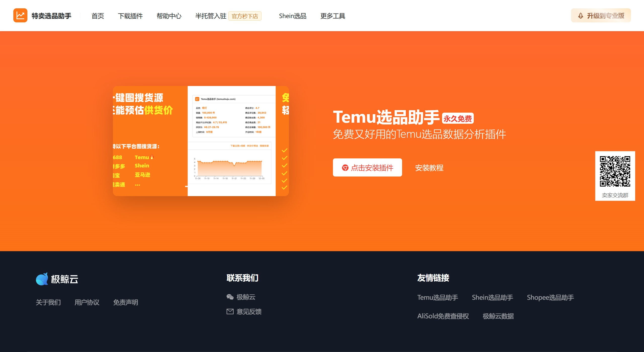The image size is (644, 352).
Task: Open AliSold免费查侵权 in the footer
Action: pos(443,316)
